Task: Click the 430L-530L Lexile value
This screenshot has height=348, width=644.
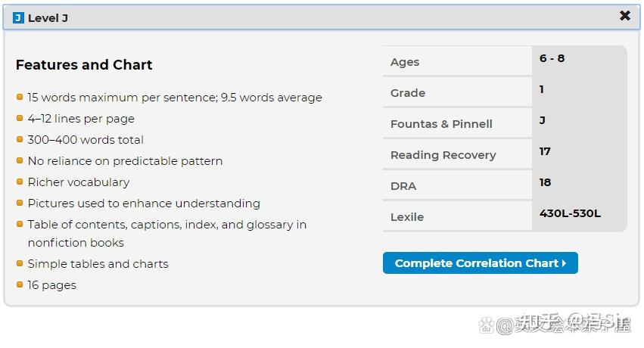Action: 570,213
